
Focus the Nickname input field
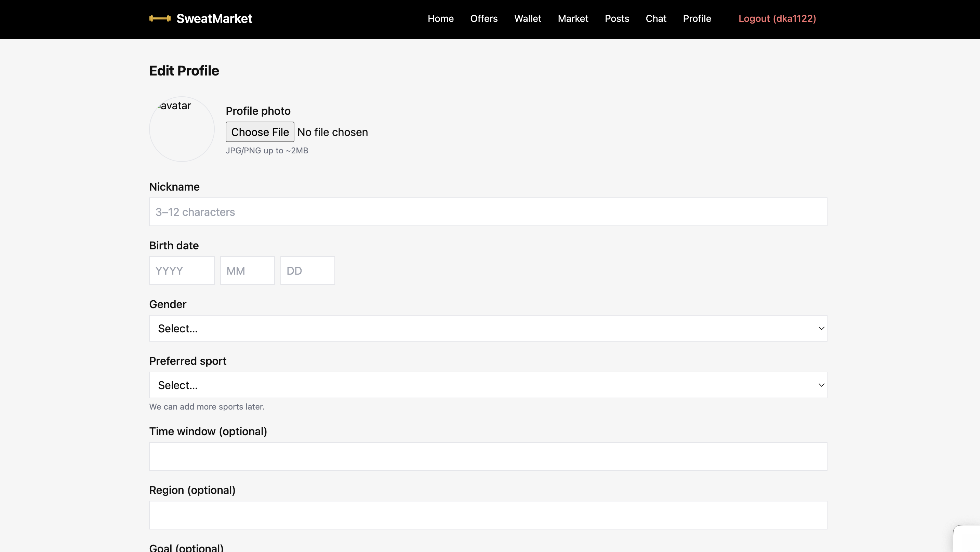tap(488, 212)
